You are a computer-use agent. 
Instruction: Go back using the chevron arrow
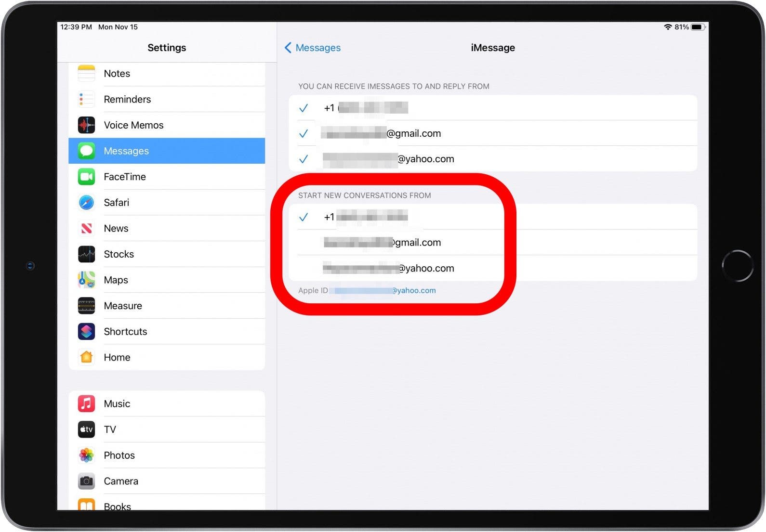tap(288, 48)
